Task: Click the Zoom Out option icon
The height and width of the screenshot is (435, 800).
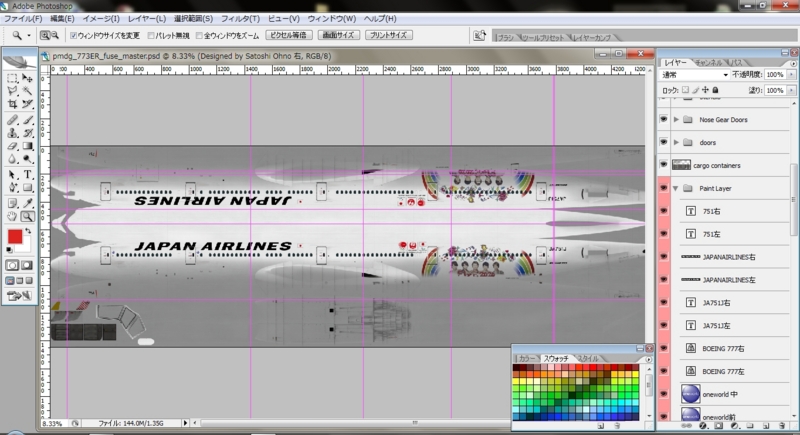Action: coord(55,35)
